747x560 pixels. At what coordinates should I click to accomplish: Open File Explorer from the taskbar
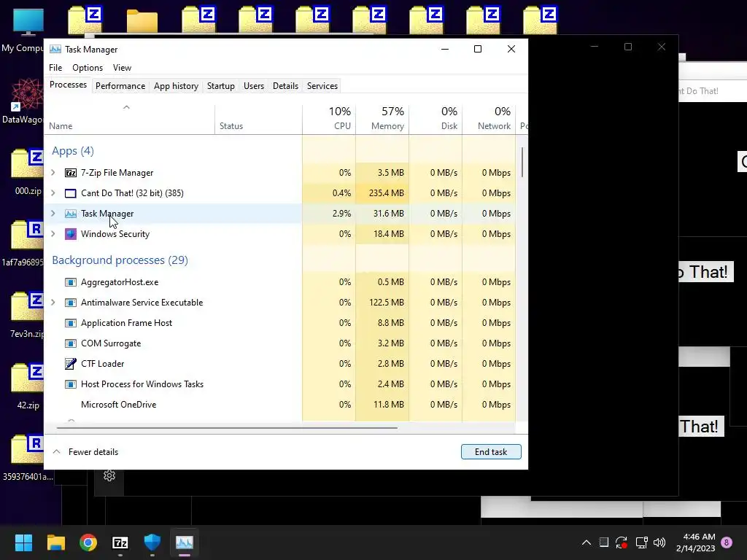point(55,542)
